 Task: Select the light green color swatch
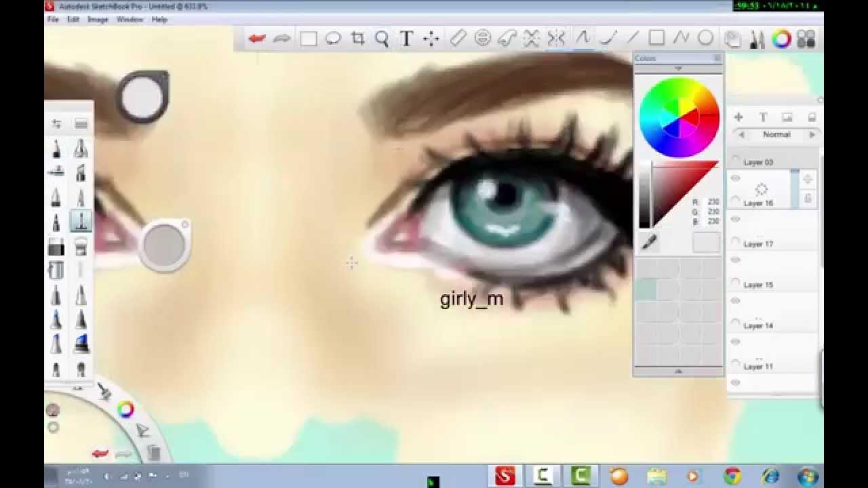(646, 290)
